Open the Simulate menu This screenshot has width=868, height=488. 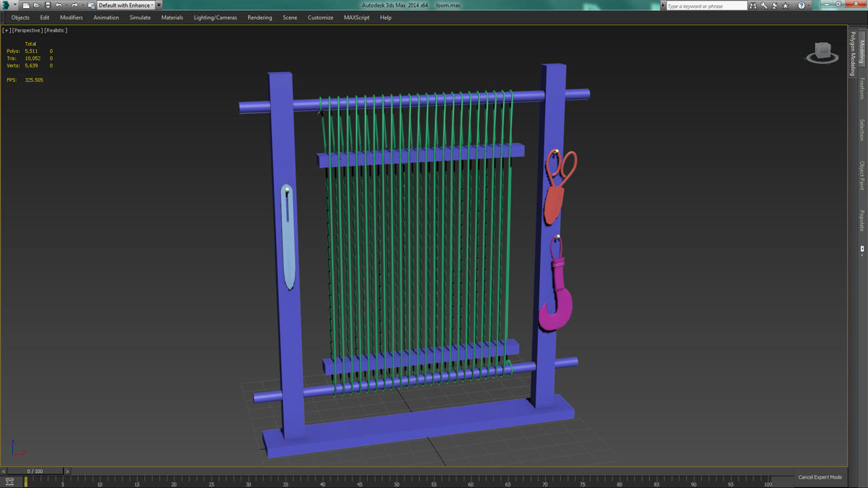[x=140, y=18]
